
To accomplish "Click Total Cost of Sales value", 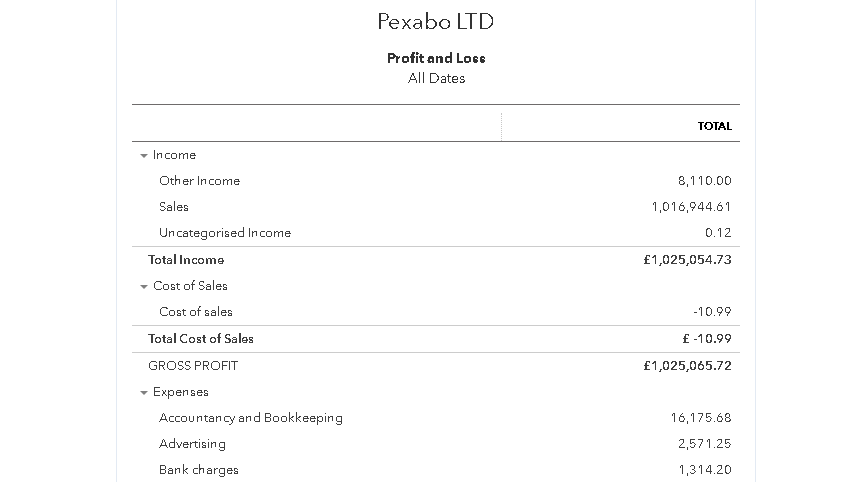I will [x=707, y=339].
